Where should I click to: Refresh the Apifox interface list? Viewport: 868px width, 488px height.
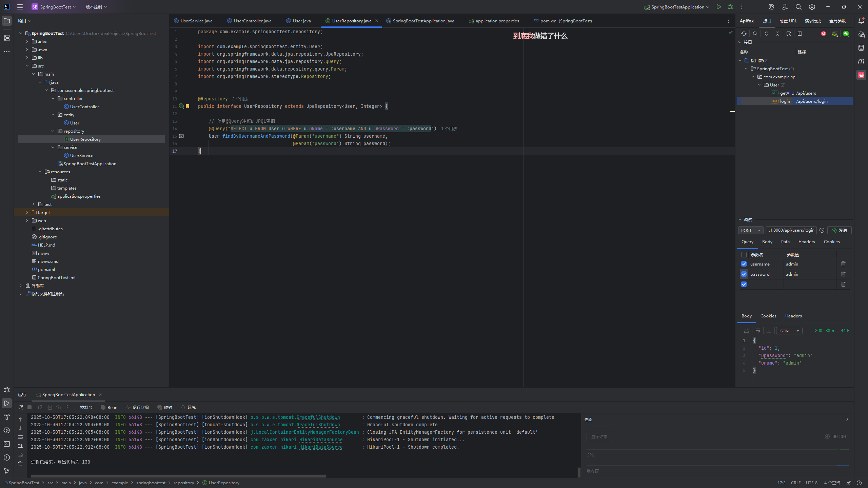(744, 34)
